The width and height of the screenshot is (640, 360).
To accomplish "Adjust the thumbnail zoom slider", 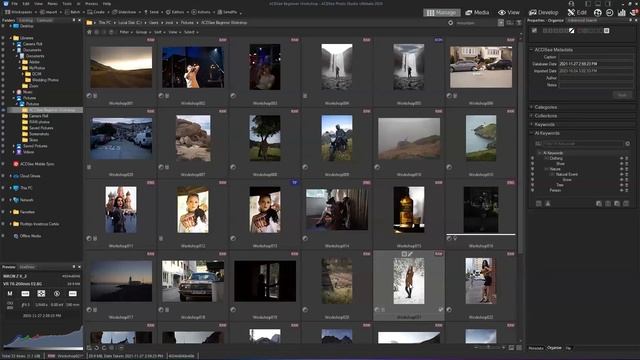I will click(489, 347).
